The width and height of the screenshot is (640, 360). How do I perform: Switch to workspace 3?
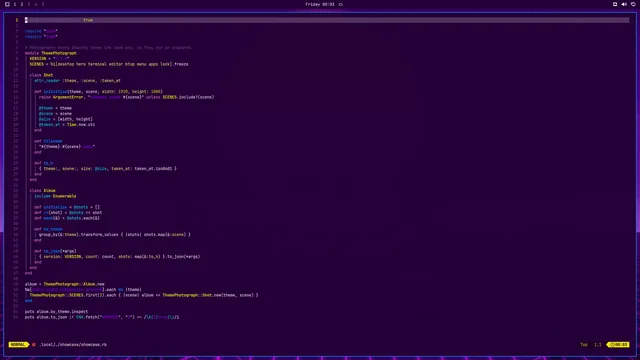[x=29, y=4]
